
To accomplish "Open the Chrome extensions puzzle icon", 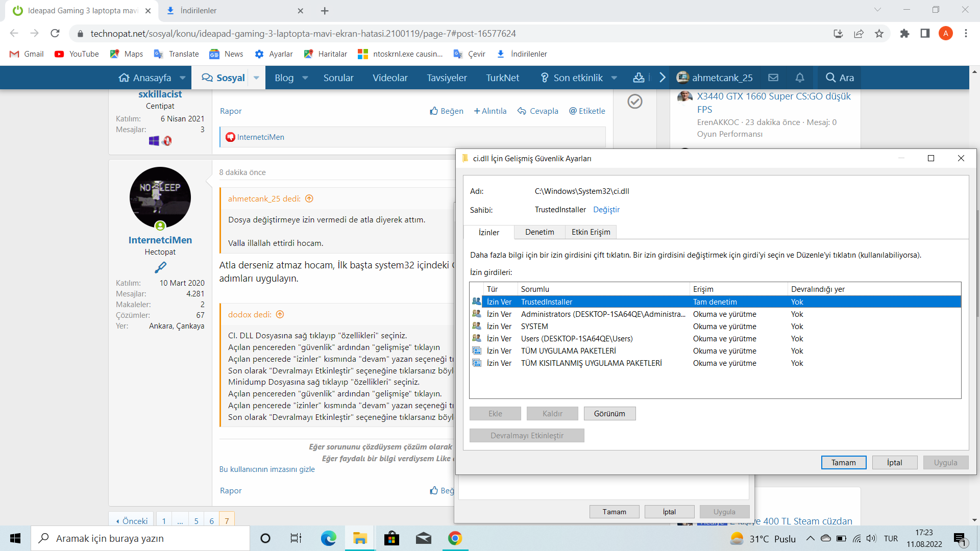I will (904, 34).
